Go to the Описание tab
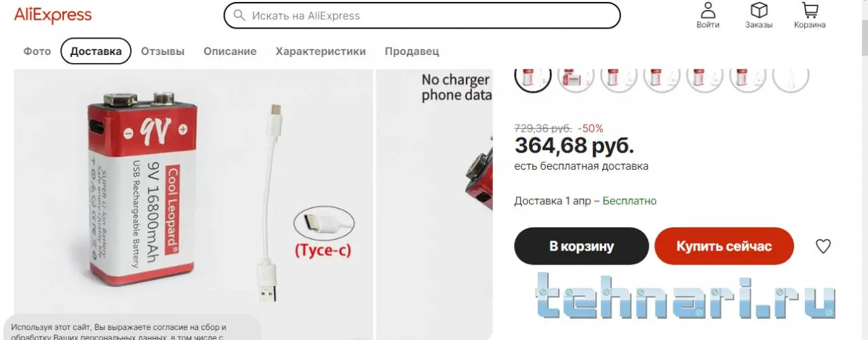Viewport: 868px width, 340px height. (x=230, y=51)
